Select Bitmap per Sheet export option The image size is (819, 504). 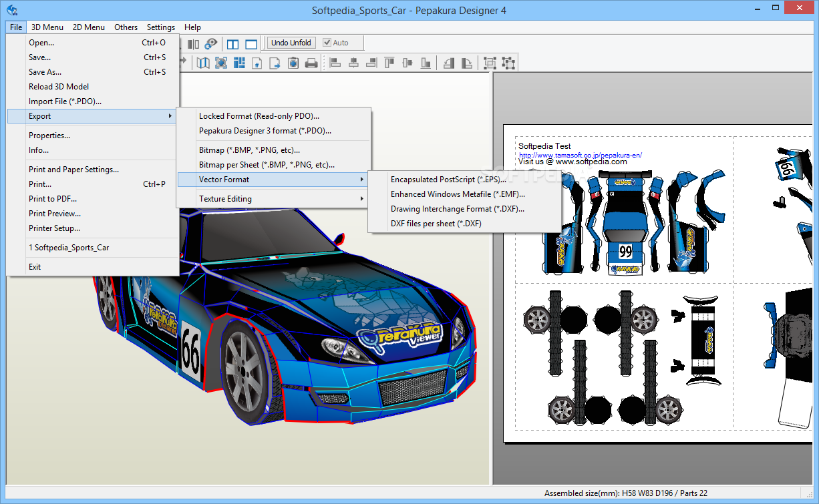tap(273, 165)
